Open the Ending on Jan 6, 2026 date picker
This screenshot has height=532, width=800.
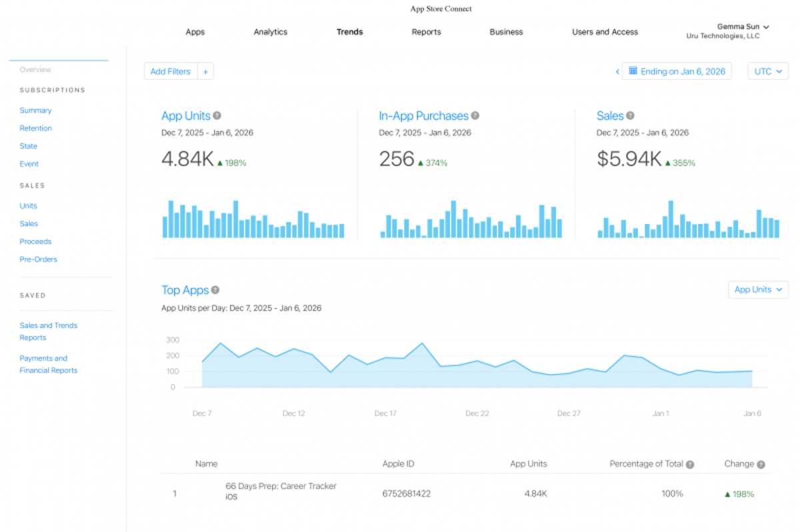tap(677, 71)
